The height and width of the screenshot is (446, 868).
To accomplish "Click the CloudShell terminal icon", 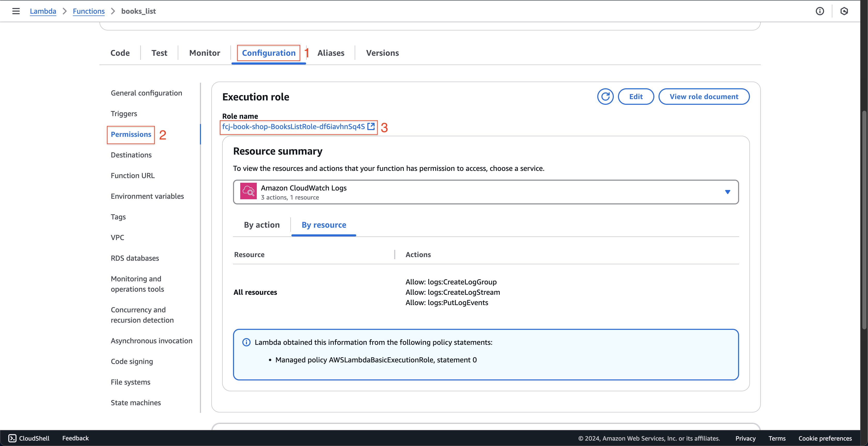I will click(x=12, y=438).
